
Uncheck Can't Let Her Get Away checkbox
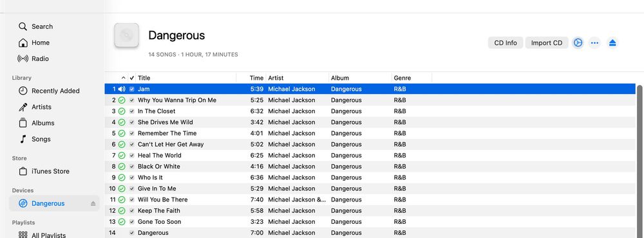click(132, 145)
